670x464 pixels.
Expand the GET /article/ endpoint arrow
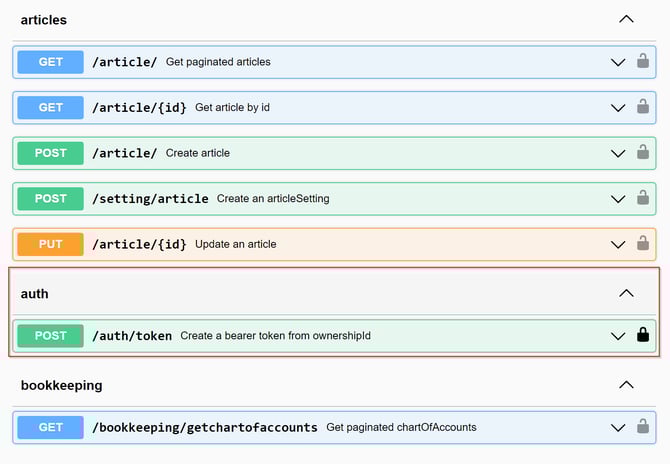click(618, 62)
